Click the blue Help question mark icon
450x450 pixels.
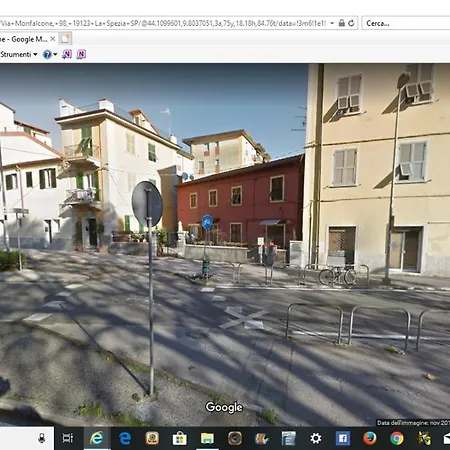pos(47,54)
